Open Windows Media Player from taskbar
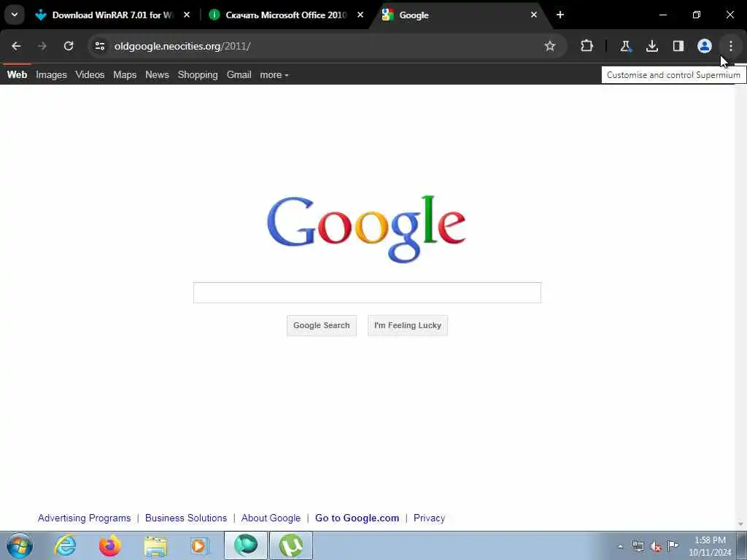 tap(200, 545)
